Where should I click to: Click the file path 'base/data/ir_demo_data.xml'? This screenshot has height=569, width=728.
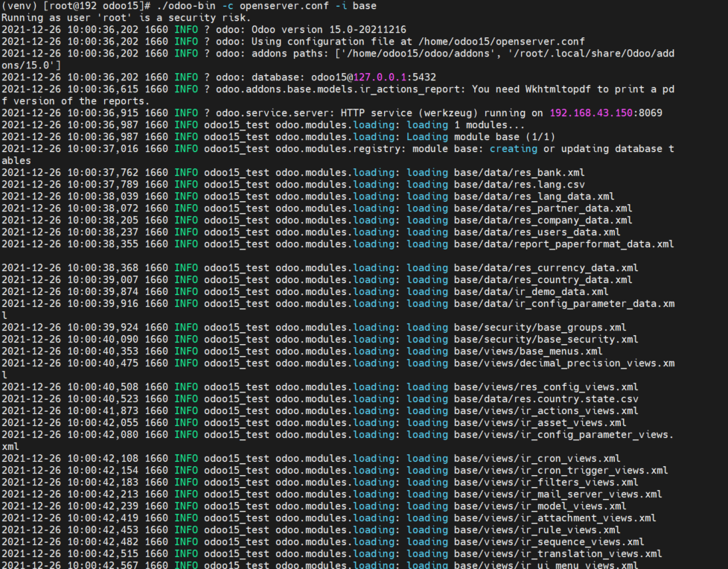click(x=531, y=292)
